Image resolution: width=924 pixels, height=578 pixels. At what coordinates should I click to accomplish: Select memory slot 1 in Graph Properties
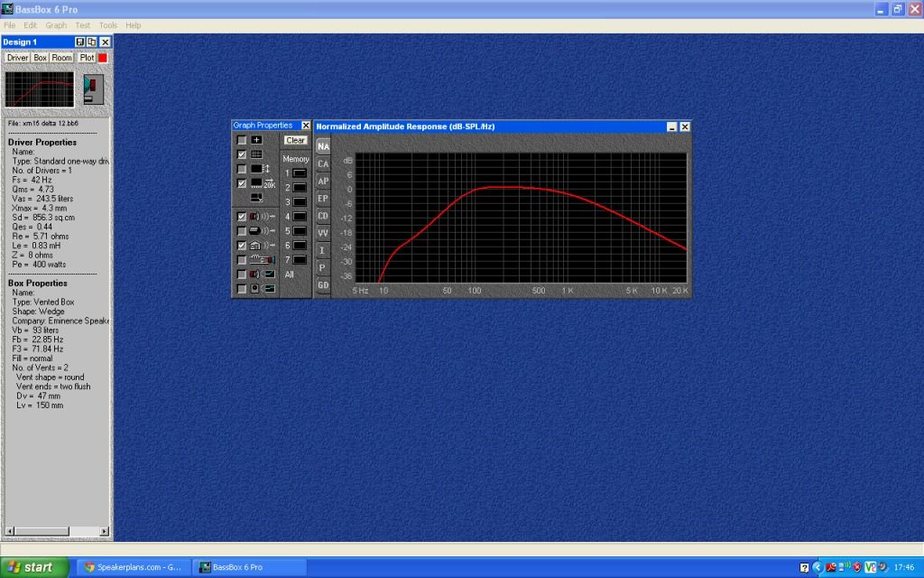[299, 172]
